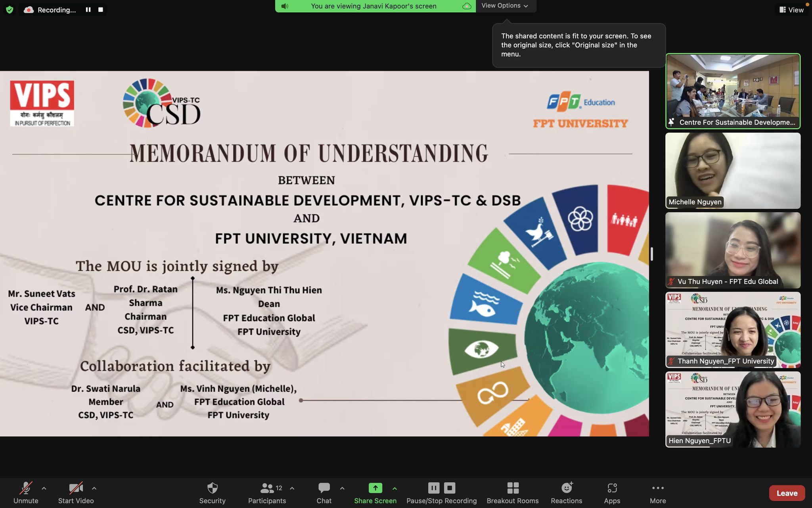812x508 pixels.
Task: Open the Apps panel
Action: pos(612,493)
